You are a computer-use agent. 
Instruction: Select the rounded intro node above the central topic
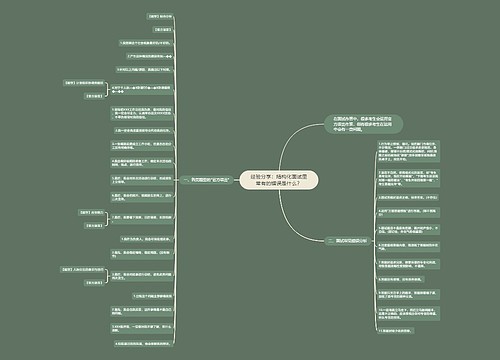pyautogui.click(x=364, y=124)
